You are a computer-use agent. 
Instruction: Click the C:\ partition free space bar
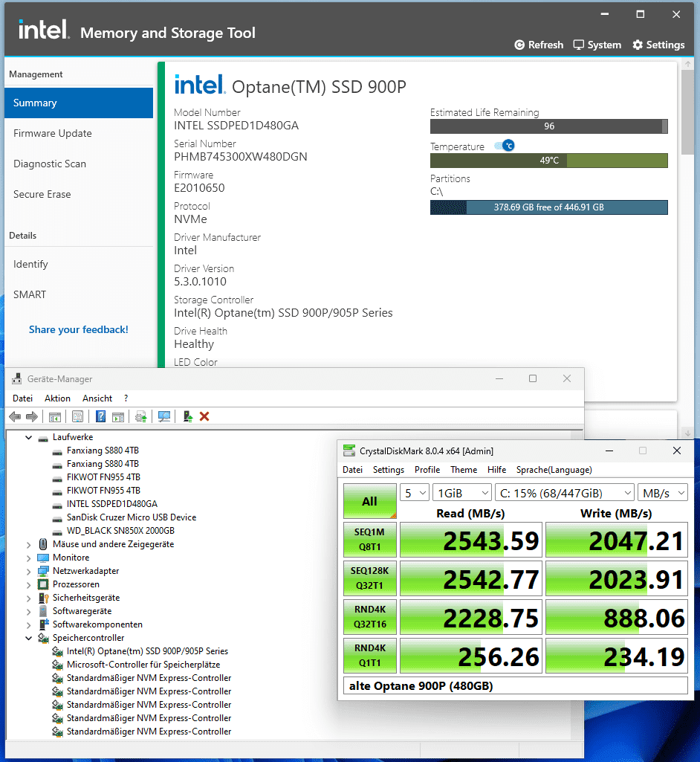pos(549,207)
